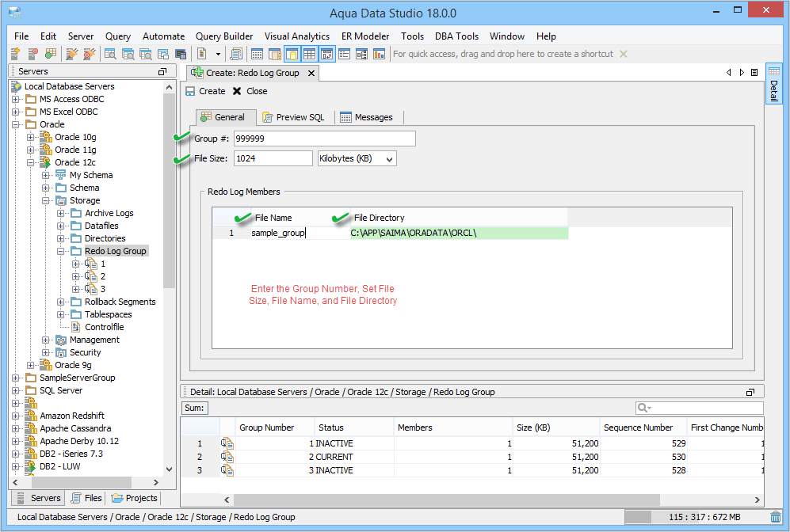Switch to the Files bottom tab
The image size is (790, 532).
(86, 498)
